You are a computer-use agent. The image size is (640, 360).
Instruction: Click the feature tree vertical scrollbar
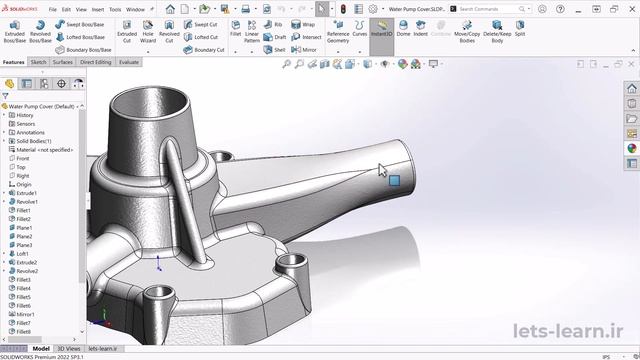82,196
